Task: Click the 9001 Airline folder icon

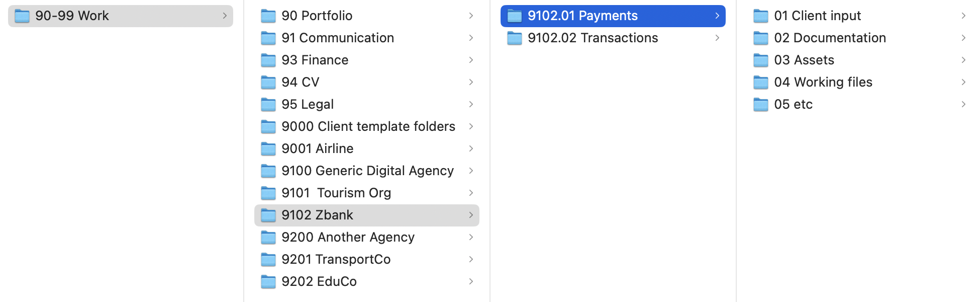Action: pyautogui.click(x=268, y=149)
